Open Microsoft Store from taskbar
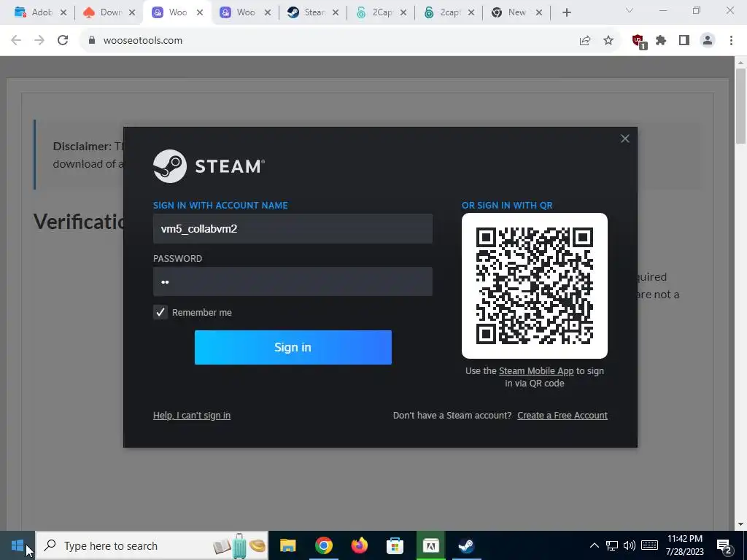The image size is (747, 560). (395, 545)
